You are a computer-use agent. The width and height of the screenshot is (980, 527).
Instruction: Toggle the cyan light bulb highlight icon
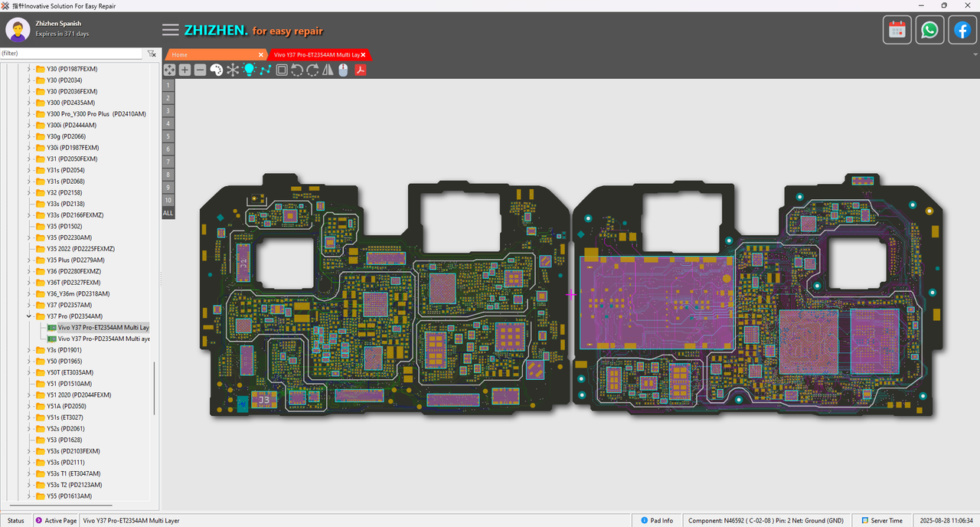tap(249, 70)
